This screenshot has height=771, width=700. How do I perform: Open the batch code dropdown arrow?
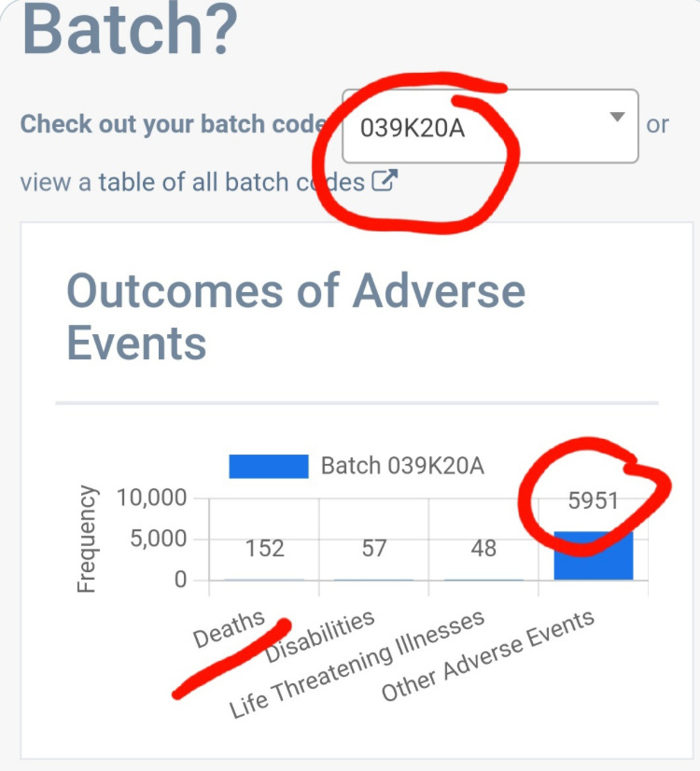click(616, 118)
